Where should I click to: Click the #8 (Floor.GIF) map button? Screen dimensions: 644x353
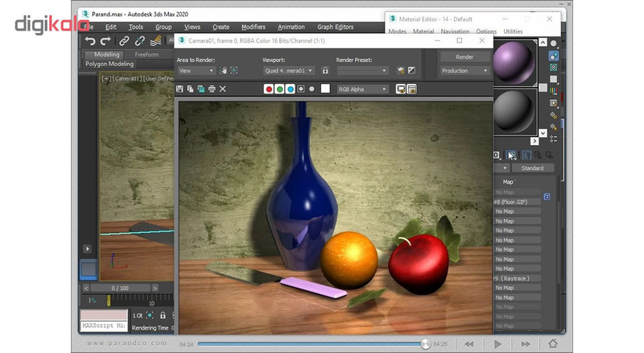517,202
